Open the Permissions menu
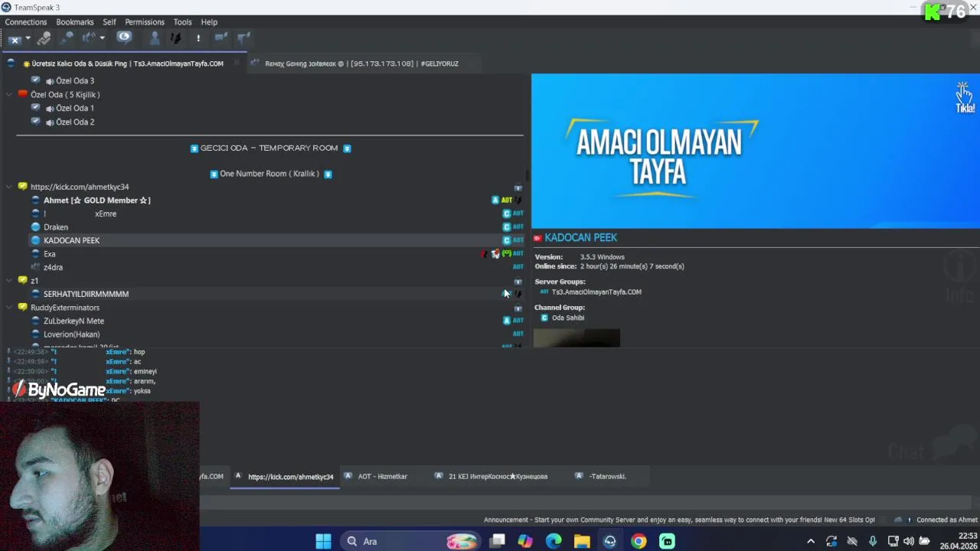Screen dimensions: 980x551 pos(145,22)
